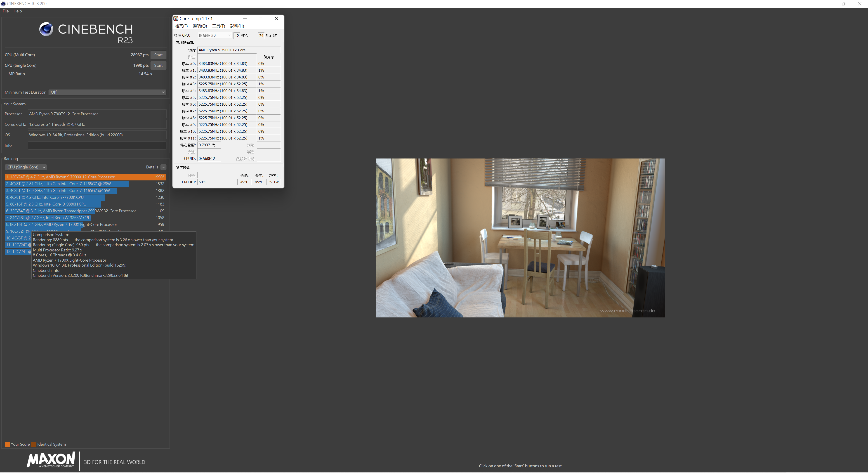Select the Ryzen 9 7900X ranking row
Image resolution: width=868 pixels, height=473 pixels.
click(x=85, y=177)
